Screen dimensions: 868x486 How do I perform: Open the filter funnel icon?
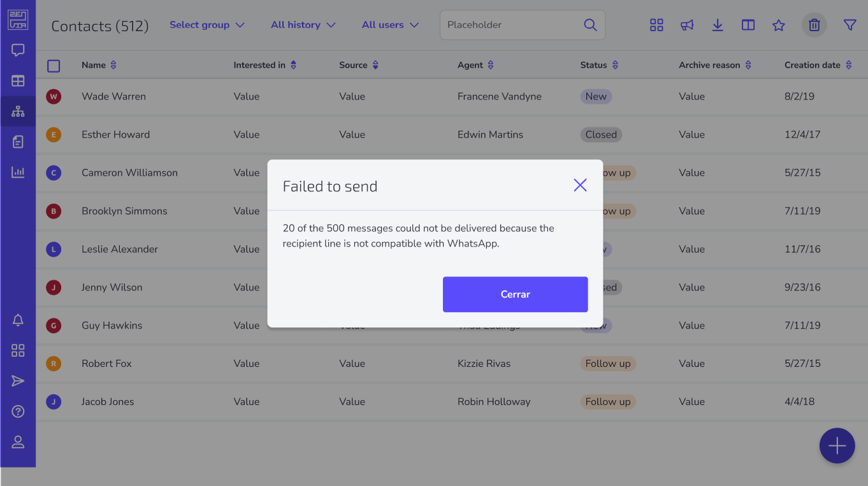tap(850, 25)
